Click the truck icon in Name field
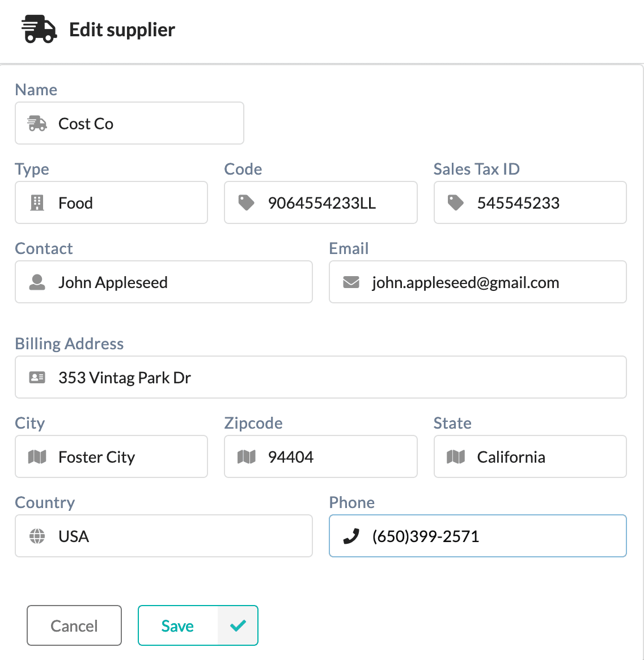 [x=37, y=124]
